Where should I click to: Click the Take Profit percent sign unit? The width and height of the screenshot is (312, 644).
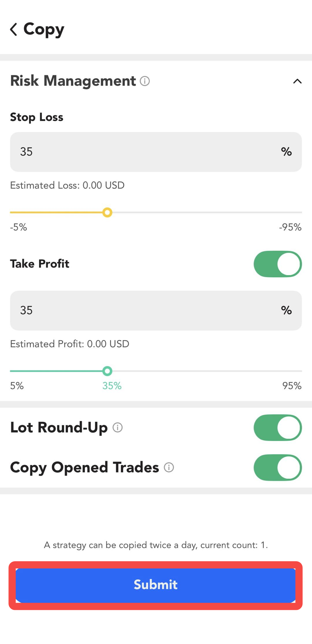(x=286, y=310)
